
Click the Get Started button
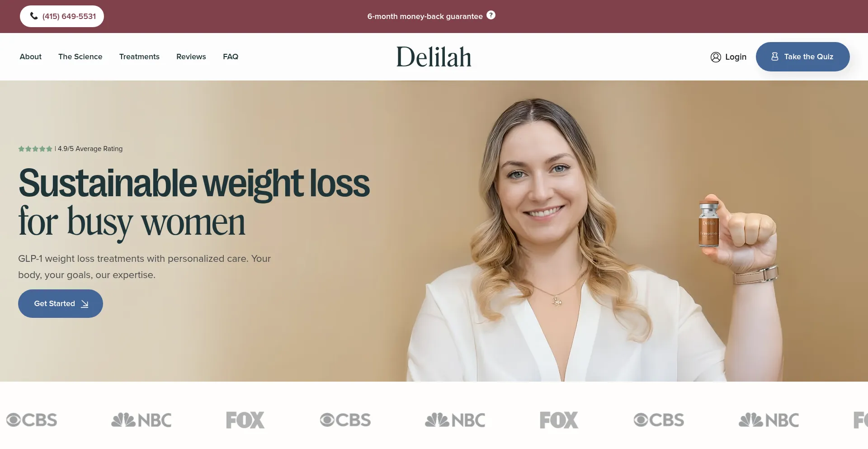(61, 303)
